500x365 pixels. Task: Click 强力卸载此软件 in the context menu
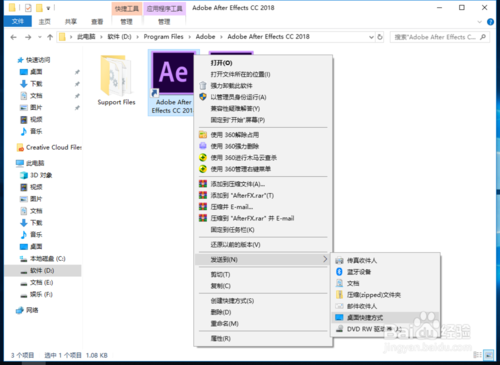point(263,86)
